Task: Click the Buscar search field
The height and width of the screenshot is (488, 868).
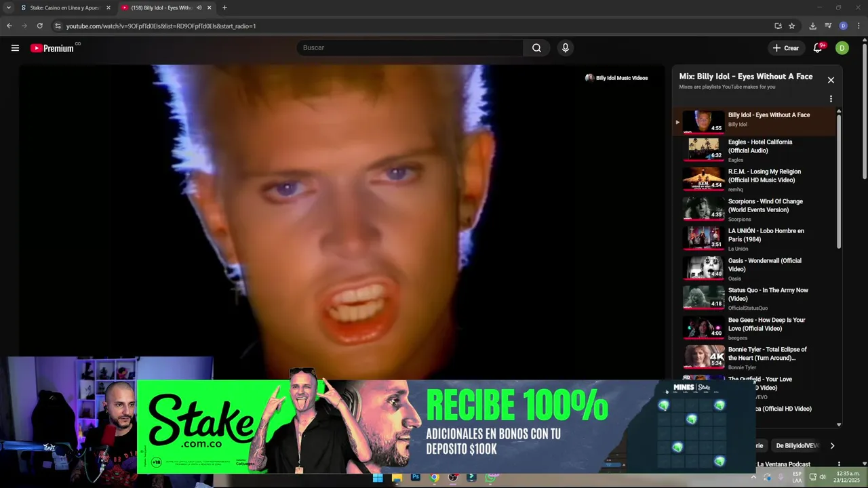Action: click(410, 48)
